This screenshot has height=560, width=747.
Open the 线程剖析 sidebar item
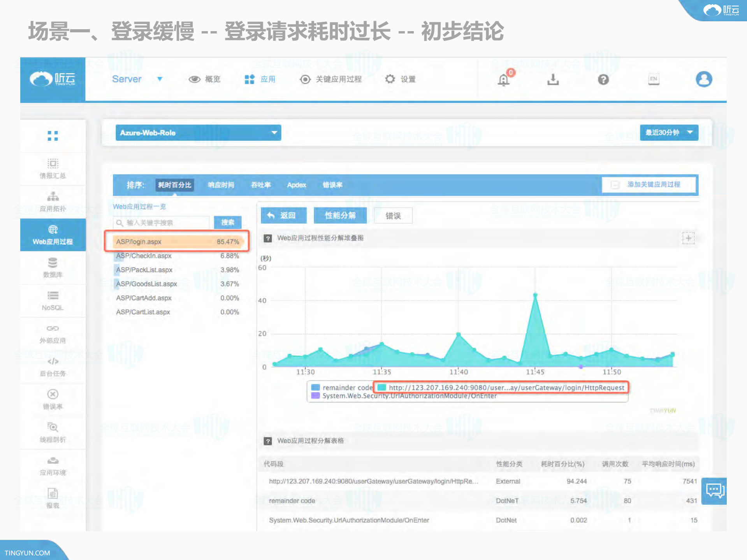pos(53,432)
